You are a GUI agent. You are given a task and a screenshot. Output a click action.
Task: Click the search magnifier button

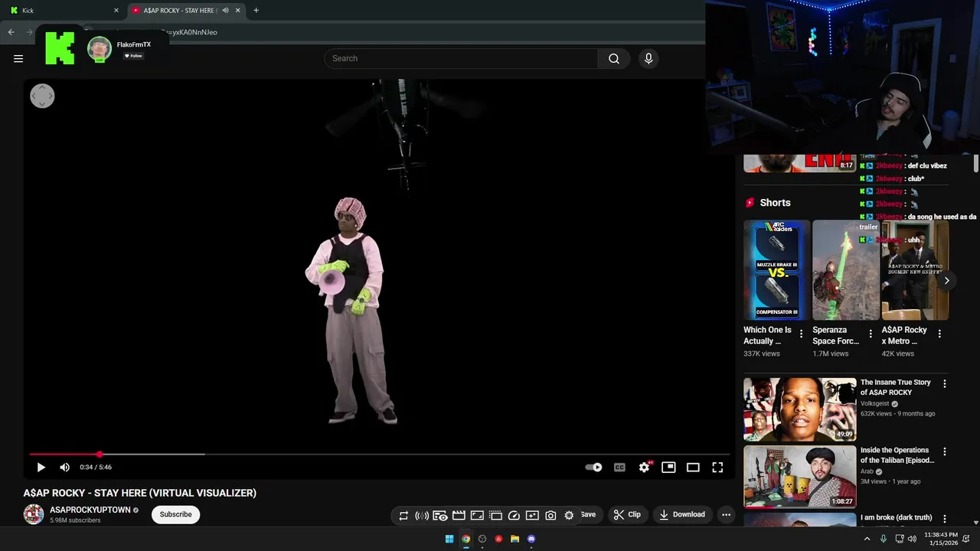(614, 58)
